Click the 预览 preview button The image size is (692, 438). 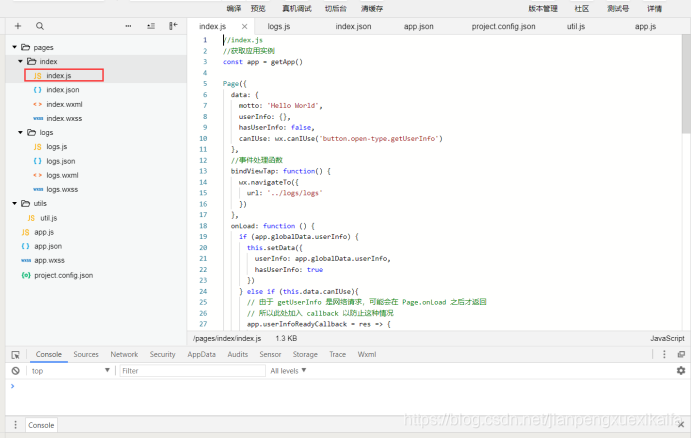[258, 8]
